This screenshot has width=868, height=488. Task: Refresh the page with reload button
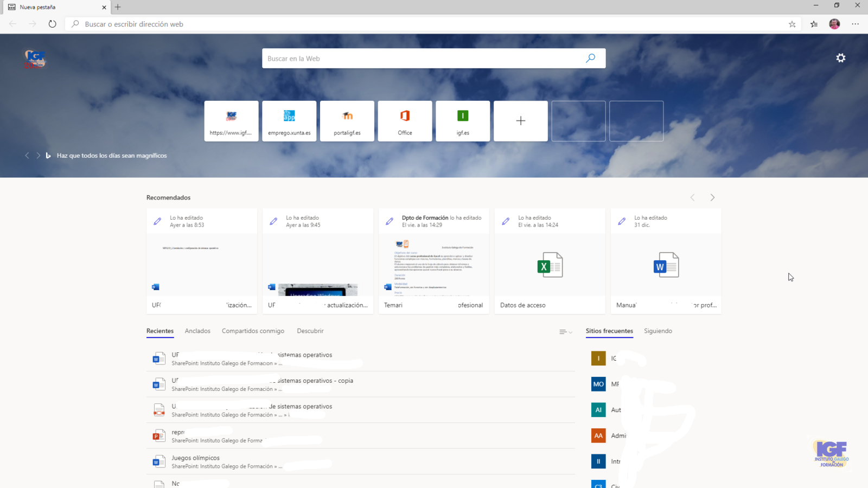[x=52, y=24]
